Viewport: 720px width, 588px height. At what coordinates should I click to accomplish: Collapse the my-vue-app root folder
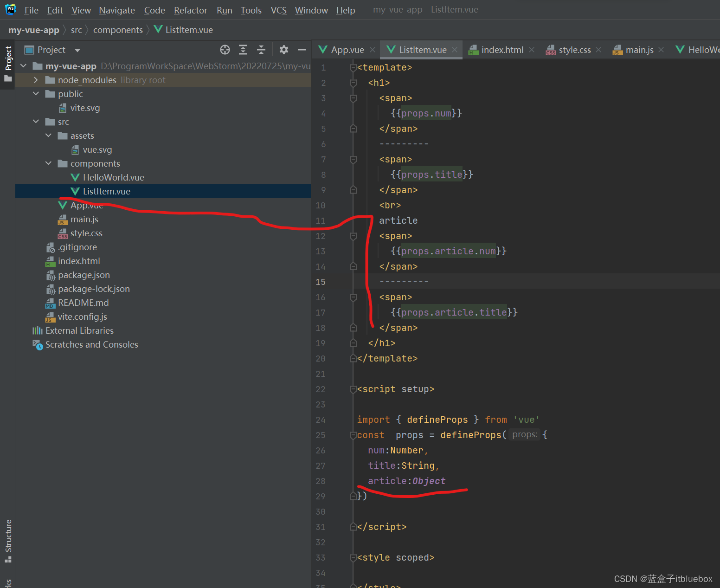click(x=23, y=66)
